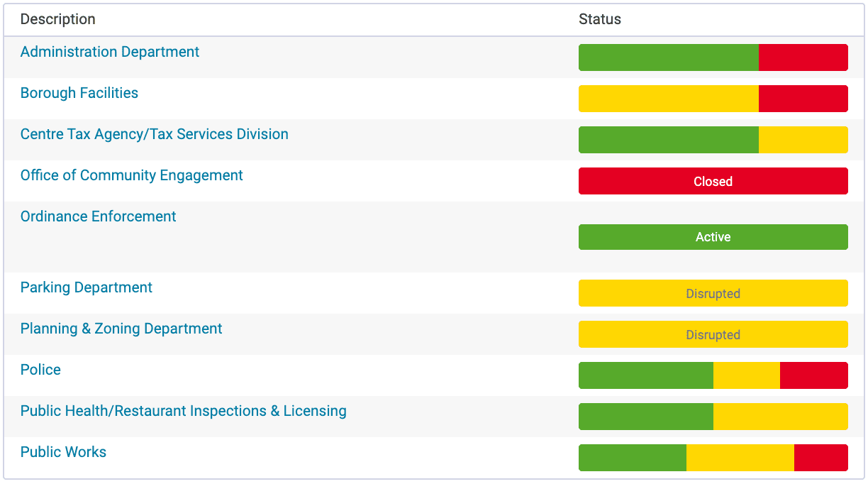Open the Public Works link
The image size is (868, 484).
tap(63, 452)
